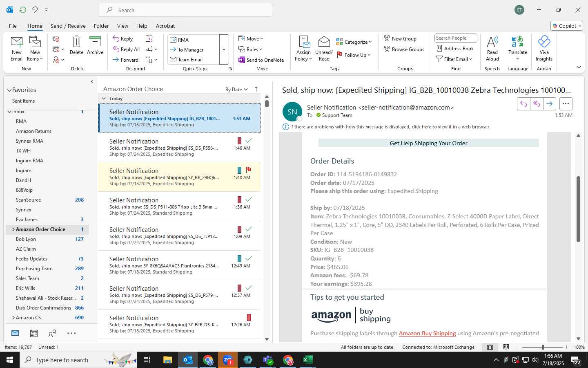
Task: Open the Address Book
Action: (x=455, y=48)
